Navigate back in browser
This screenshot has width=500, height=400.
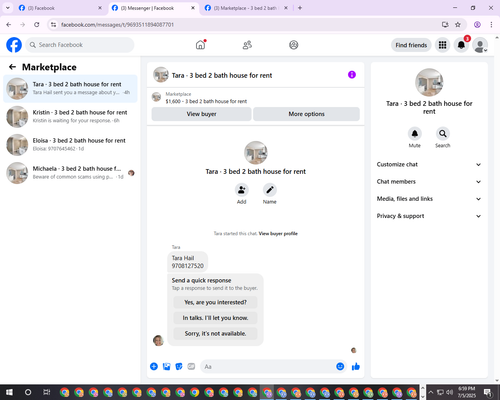click(9, 25)
